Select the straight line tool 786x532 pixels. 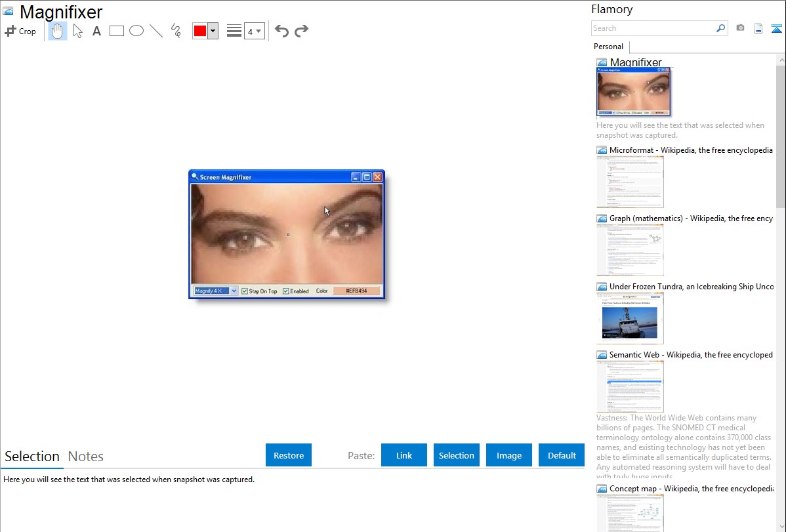156,31
